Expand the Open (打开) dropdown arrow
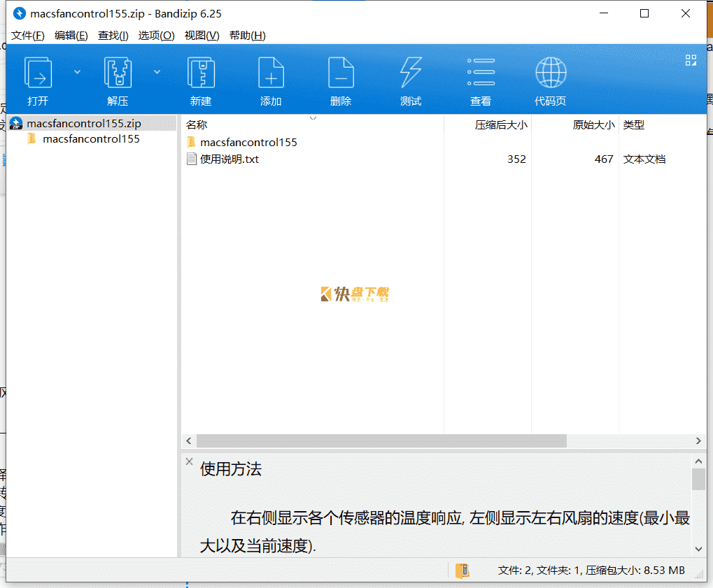 (x=77, y=72)
